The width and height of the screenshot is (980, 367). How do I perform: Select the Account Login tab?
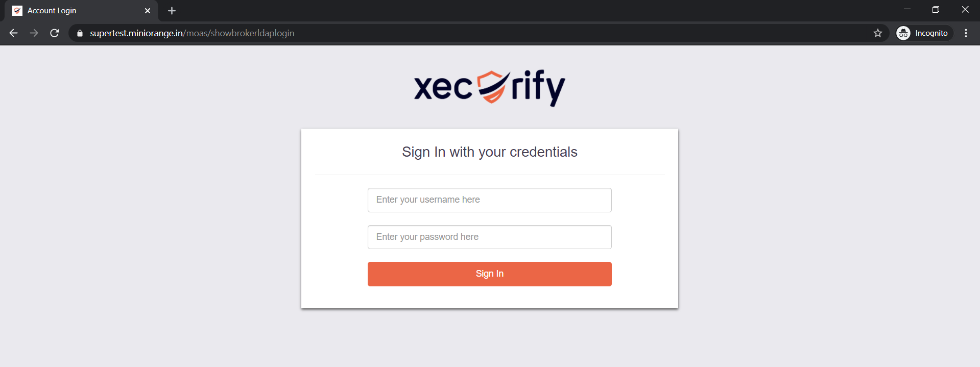77,10
